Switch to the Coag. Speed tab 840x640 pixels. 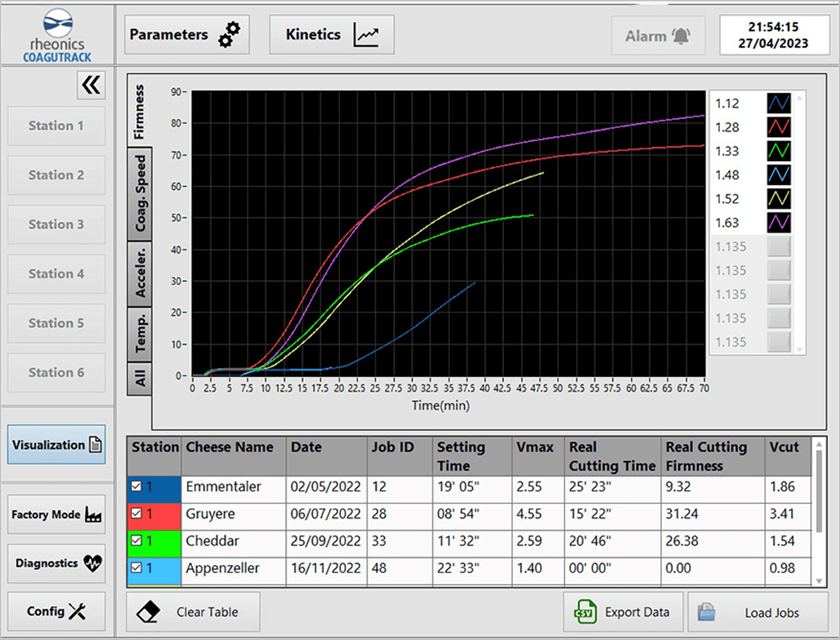click(x=140, y=194)
